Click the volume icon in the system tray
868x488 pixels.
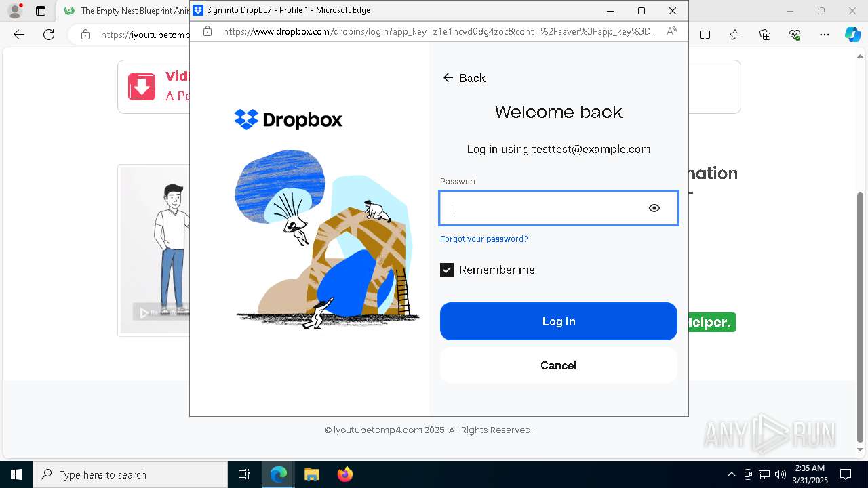tap(781, 474)
